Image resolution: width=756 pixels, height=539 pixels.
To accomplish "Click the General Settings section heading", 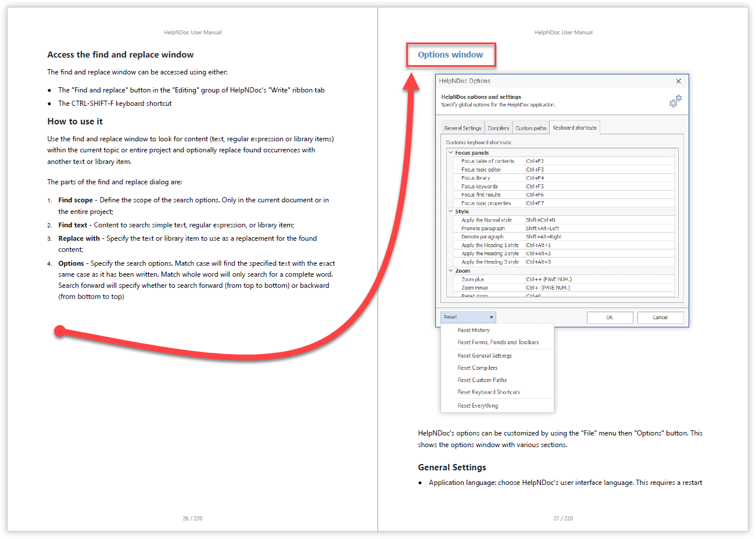I will pyautogui.click(x=452, y=467).
